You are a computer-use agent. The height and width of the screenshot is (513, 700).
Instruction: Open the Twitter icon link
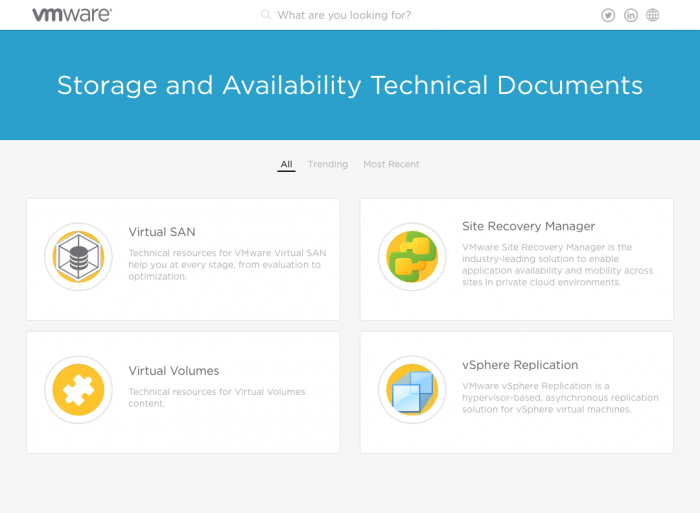tap(608, 15)
